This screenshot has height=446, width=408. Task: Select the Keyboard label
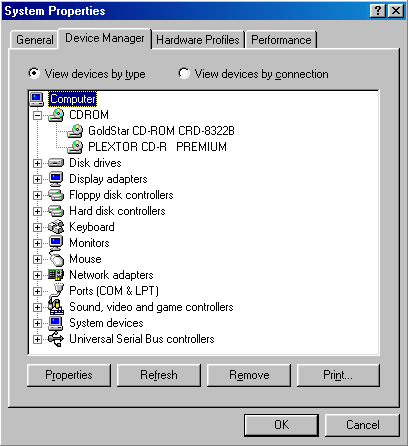point(92,227)
